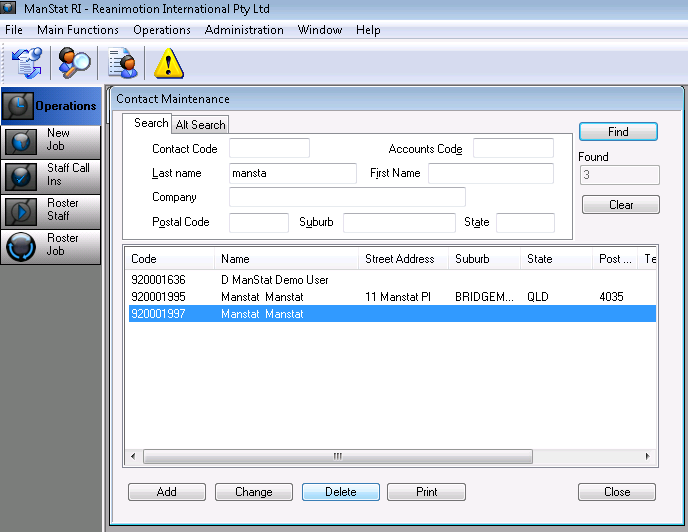The width and height of the screenshot is (688, 532).
Task: Start a New Job from sidebar
Action: pyautogui.click(x=51, y=140)
